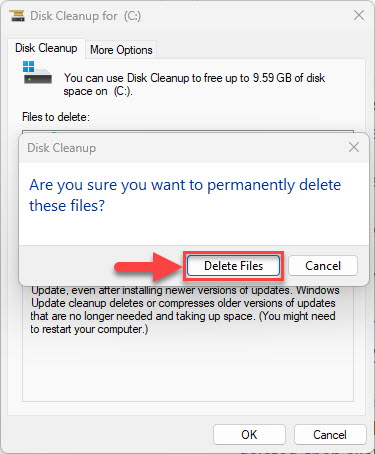This screenshot has height=454, width=375.
Task: Cancel the permanent delete confirmation dialog
Action: 323,266
